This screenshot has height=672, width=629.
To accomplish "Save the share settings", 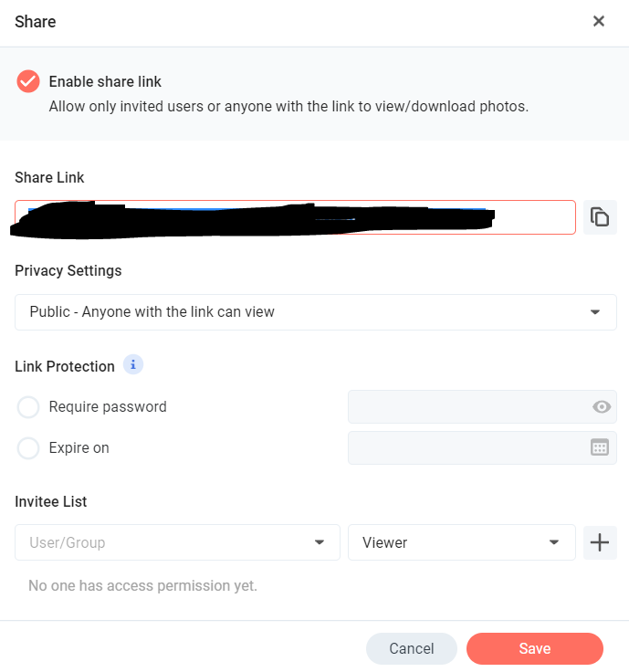I will pos(535,648).
